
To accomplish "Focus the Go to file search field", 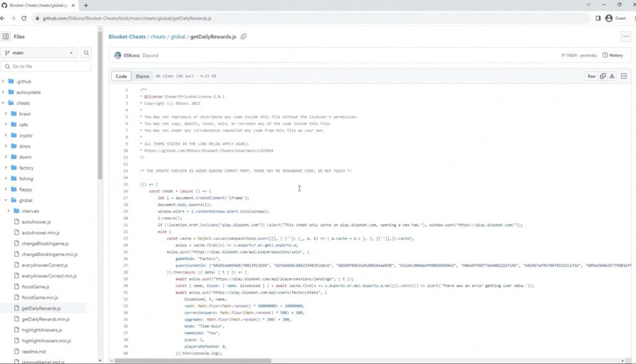I will click(x=46, y=66).
